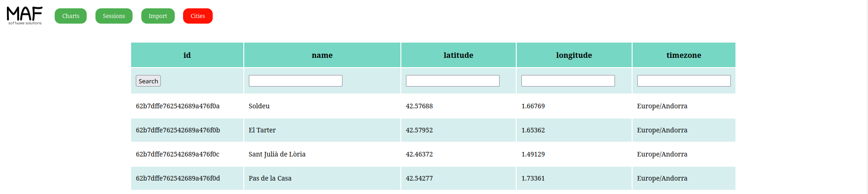Go to the Sessions page
The image size is (868, 194).
click(114, 16)
